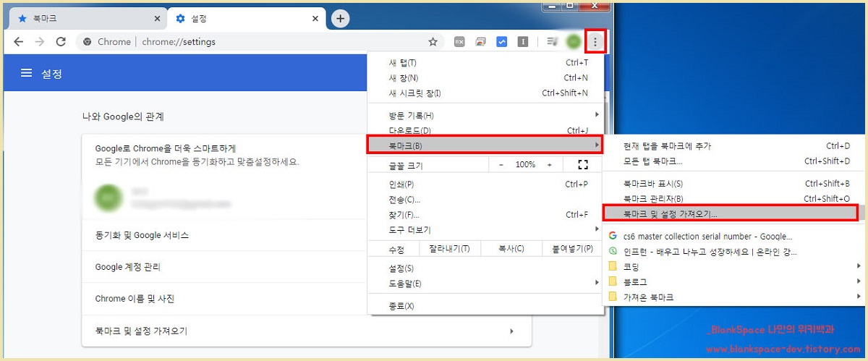
Task: Toggle 북마크바 표시(S) option
Action: 733,184
